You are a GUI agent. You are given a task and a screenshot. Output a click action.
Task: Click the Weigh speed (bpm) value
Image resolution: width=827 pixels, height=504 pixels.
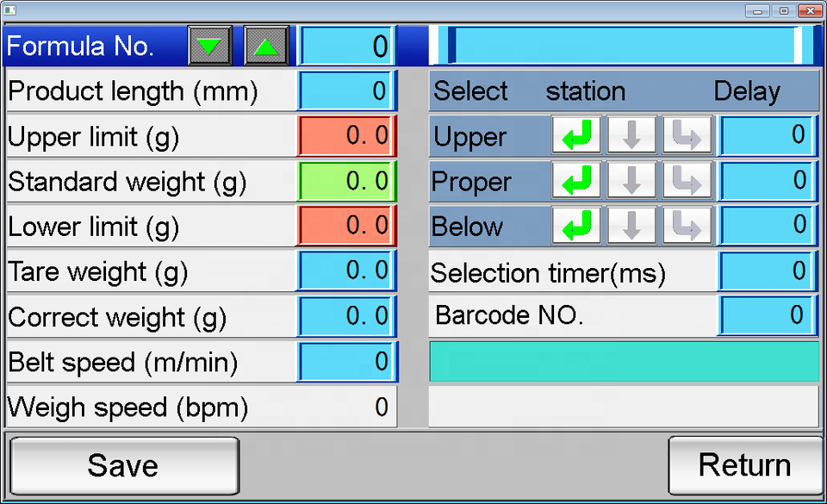pos(382,407)
